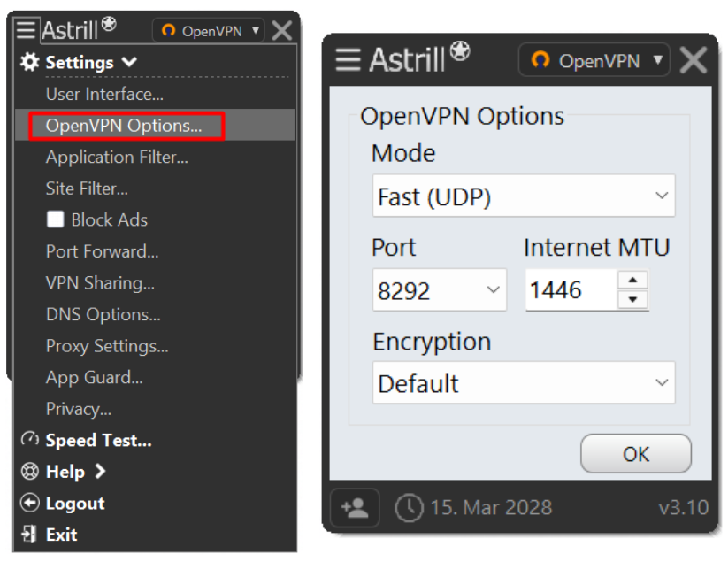Open the Port dropdown showing 8292
728x562 pixels.
[440, 289]
